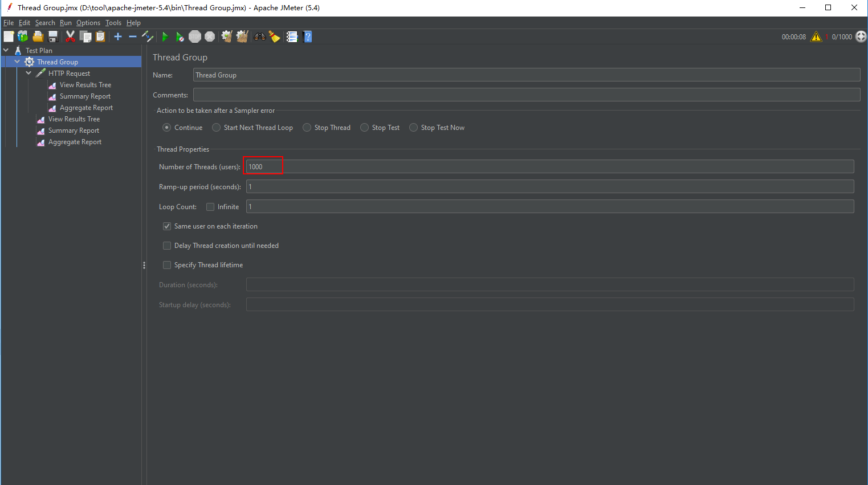Click the Open file folder icon
The height and width of the screenshot is (485, 868).
tap(38, 36)
